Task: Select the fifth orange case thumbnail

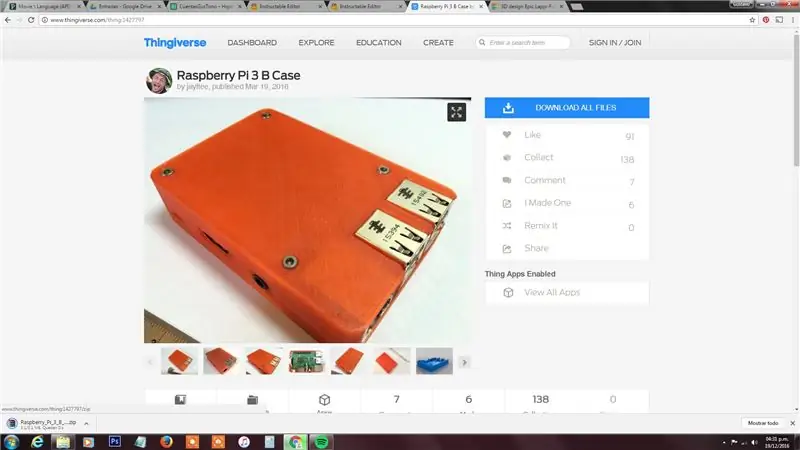Action: (348, 361)
